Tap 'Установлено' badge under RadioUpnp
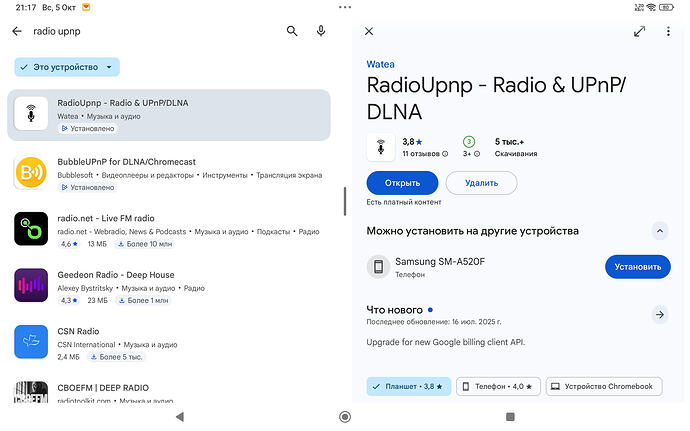This screenshot has width=690, height=431. tap(88, 129)
